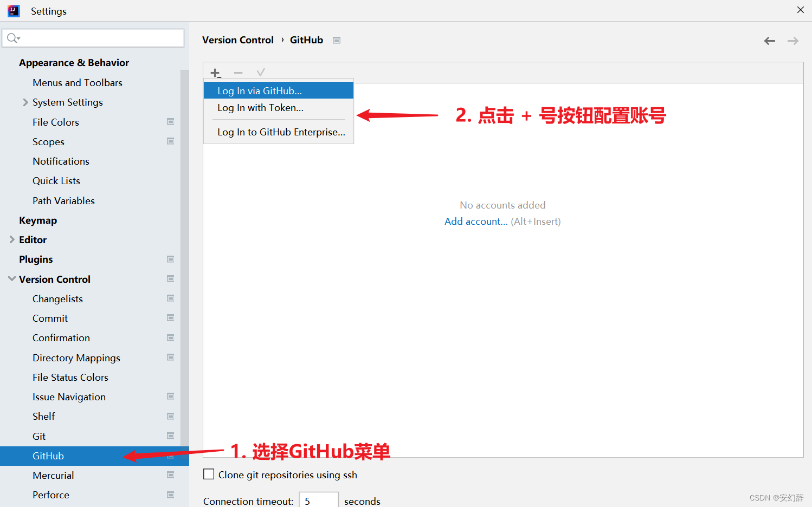Open the Plugins settings page
Image resolution: width=812 pixels, height=507 pixels.
tap(36, 259)
